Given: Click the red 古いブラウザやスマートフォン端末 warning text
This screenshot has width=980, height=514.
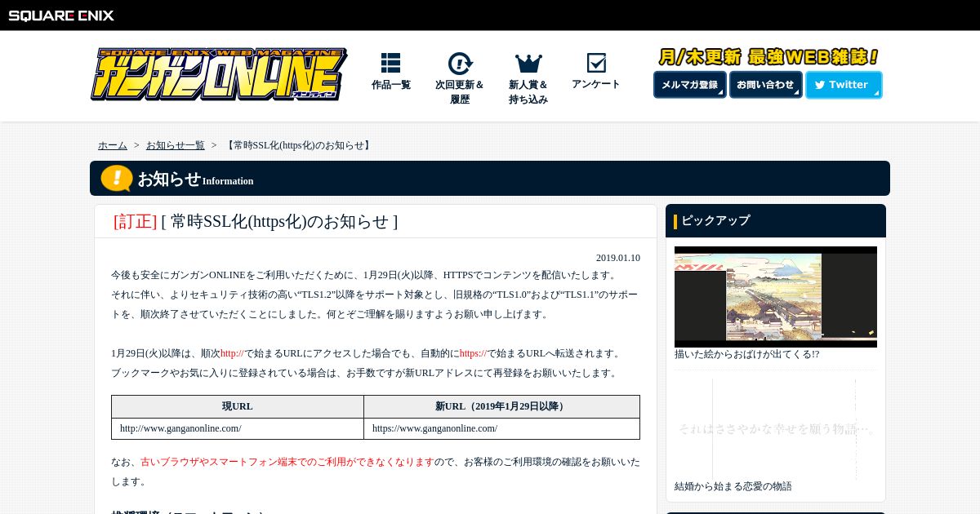Looking at the screenshot, I should 287,462.
